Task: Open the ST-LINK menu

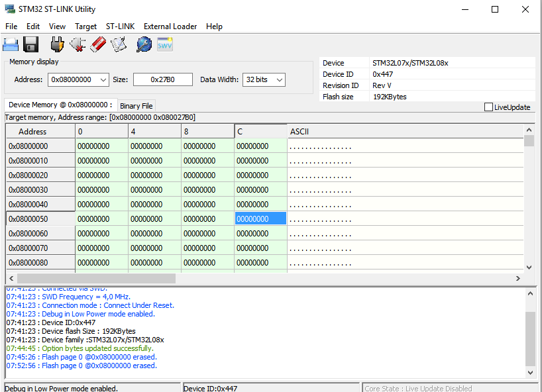Action: (x=121, y=26)
